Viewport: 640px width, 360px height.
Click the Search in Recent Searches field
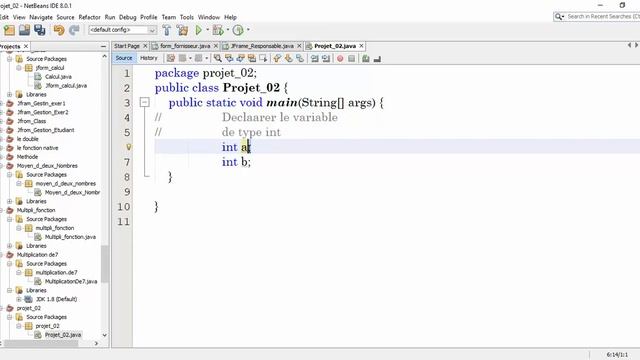coord(602,16)
